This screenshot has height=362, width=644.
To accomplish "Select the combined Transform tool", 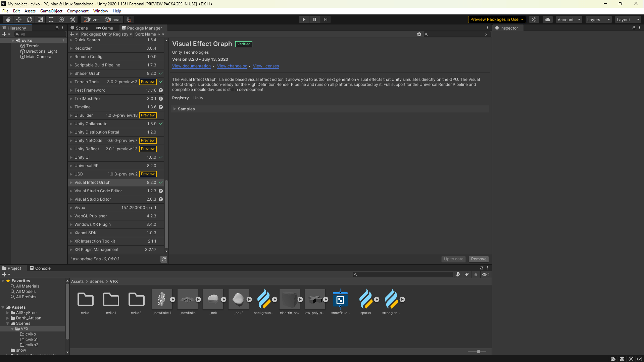I will point(62,19).
